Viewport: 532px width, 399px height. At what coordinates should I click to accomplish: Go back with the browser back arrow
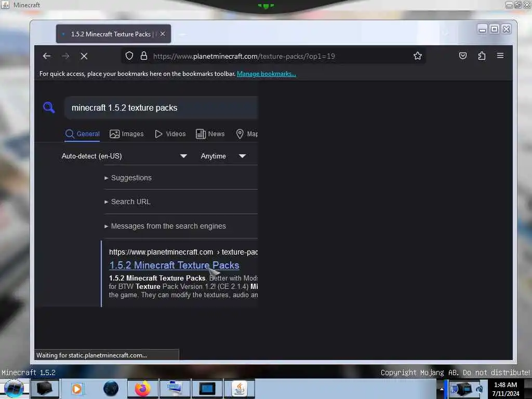47,56
